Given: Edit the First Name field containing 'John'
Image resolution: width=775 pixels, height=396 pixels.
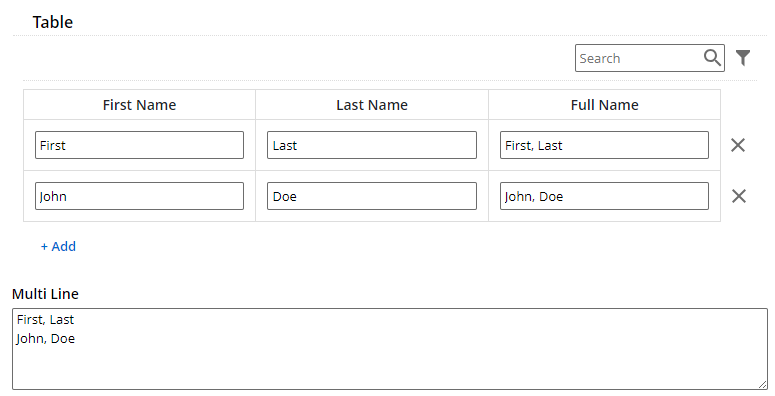Looking at the screenshot, I should point(139,196).
